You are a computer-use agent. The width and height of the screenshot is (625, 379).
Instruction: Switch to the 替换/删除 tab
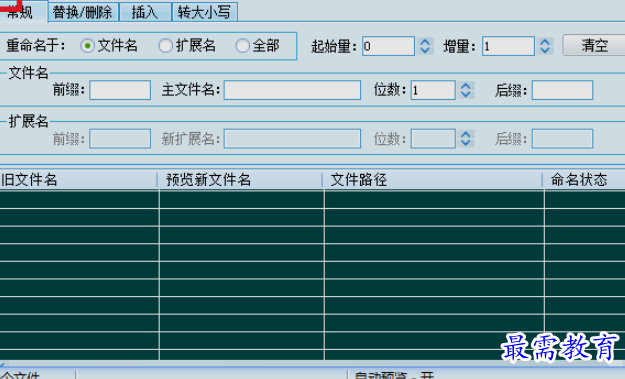click(83, 12)
